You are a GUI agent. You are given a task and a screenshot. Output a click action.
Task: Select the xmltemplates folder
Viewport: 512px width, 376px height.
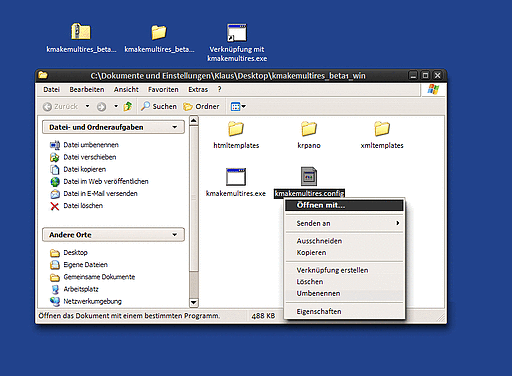pos(382,135)
